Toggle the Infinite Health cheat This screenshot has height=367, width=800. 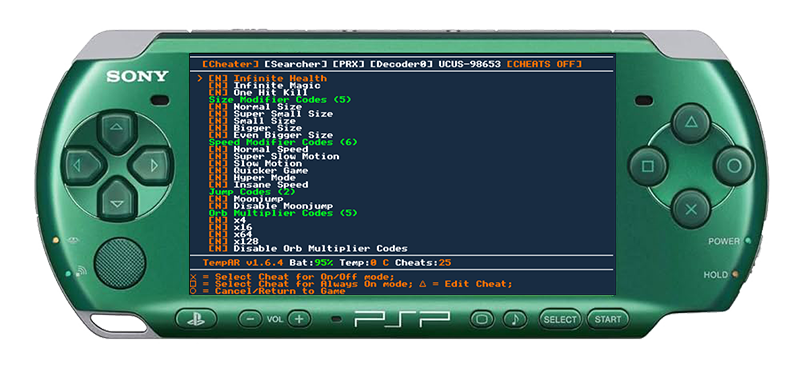click(268, 79)
